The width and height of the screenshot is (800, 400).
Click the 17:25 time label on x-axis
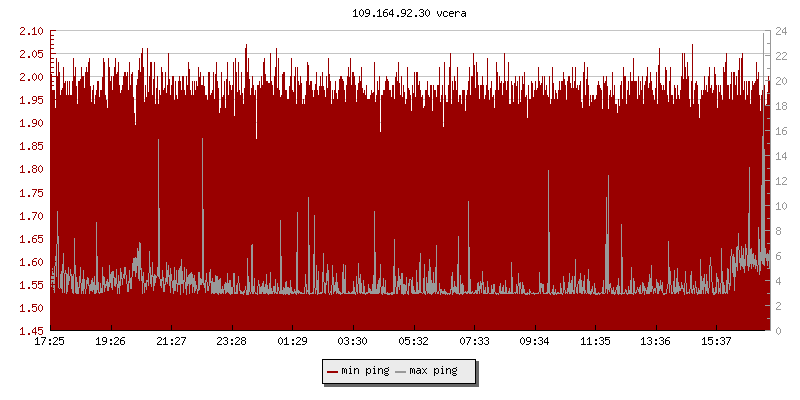[x=50, y=341]
